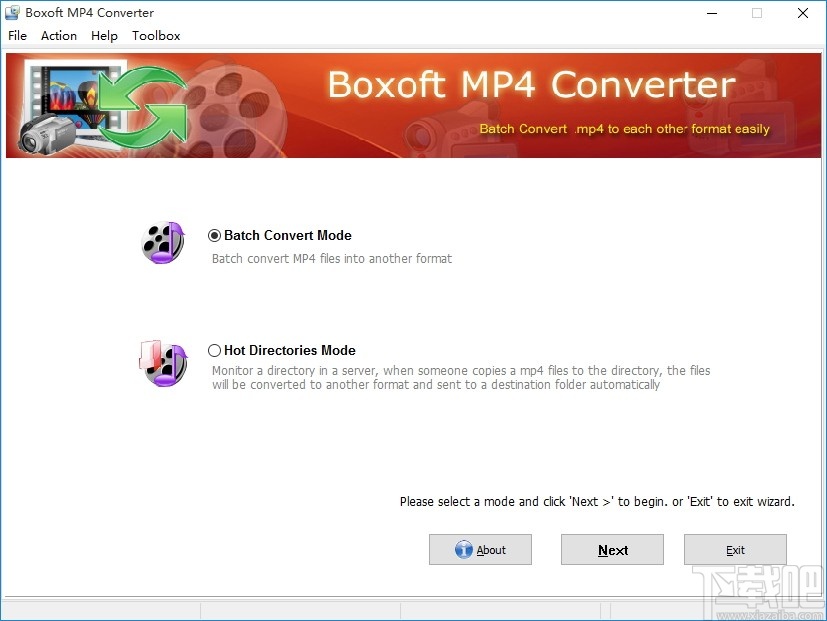Select the Batch Convert Mode radio button
Viewport: 827px width, 621px height.
[x=214, y=235]
